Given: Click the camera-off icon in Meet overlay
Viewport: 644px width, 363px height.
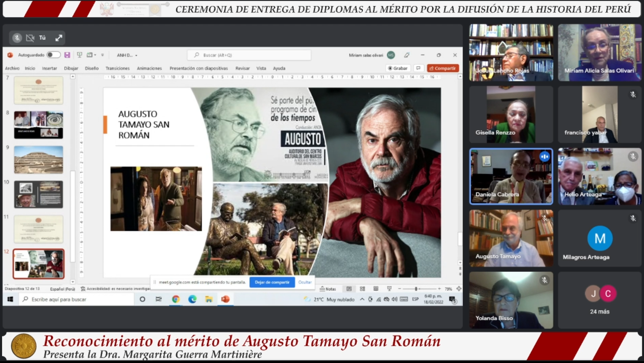Looking at the screenshot, I should click(30, 38).
